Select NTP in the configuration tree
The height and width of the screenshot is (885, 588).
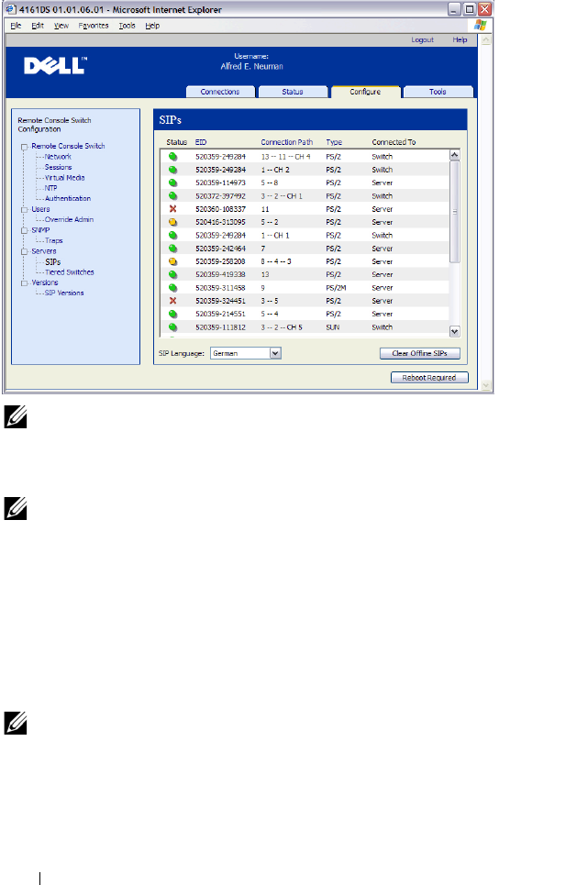click(50, 188)
